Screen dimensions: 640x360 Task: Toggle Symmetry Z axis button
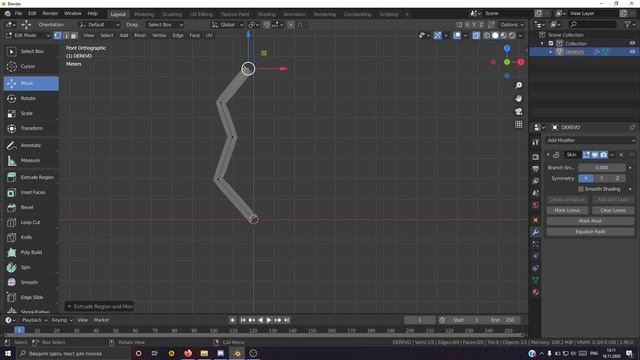(617, 178)
